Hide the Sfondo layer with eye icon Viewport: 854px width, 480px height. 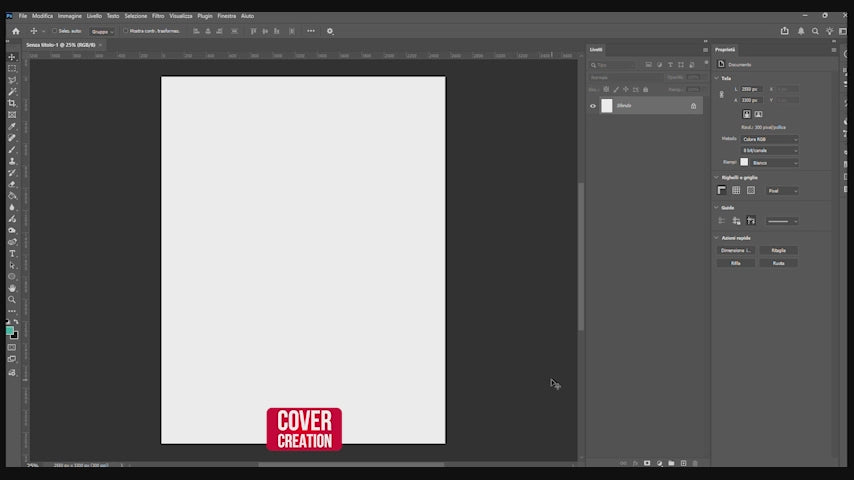pyautogui.click(x=593, y=105)
